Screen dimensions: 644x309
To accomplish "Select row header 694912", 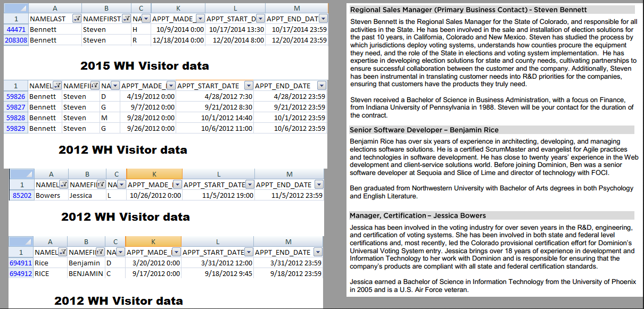I will 21,273.
